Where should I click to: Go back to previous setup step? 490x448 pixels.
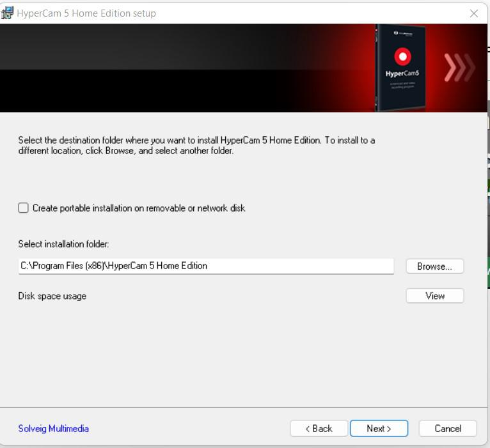click(319, 428)
